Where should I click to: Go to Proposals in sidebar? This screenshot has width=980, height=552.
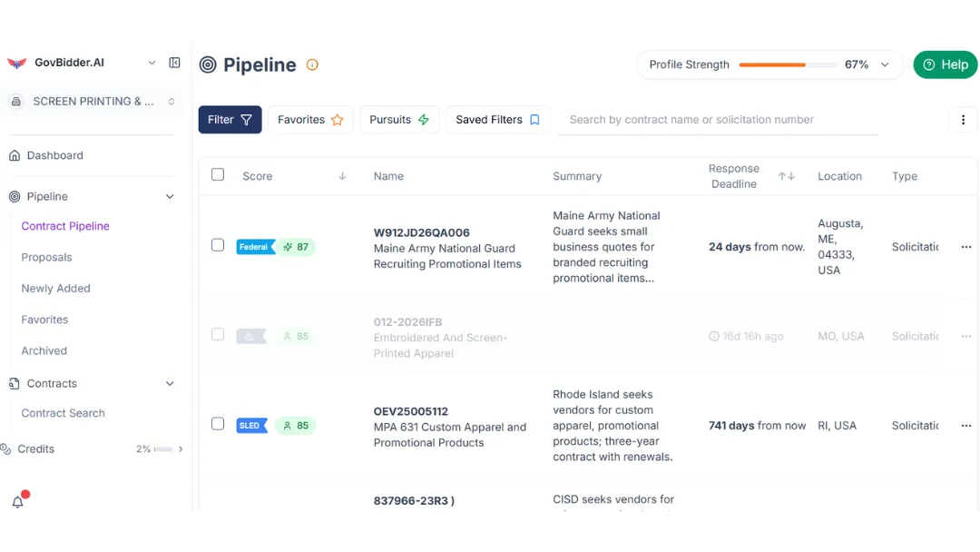pyautogui.click(x=46, y=258)
